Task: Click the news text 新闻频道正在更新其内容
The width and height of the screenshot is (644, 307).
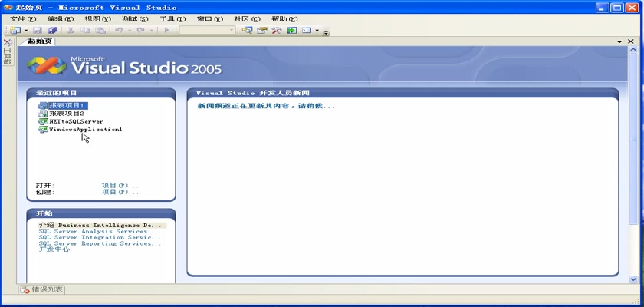Action: tap(266, 106)
